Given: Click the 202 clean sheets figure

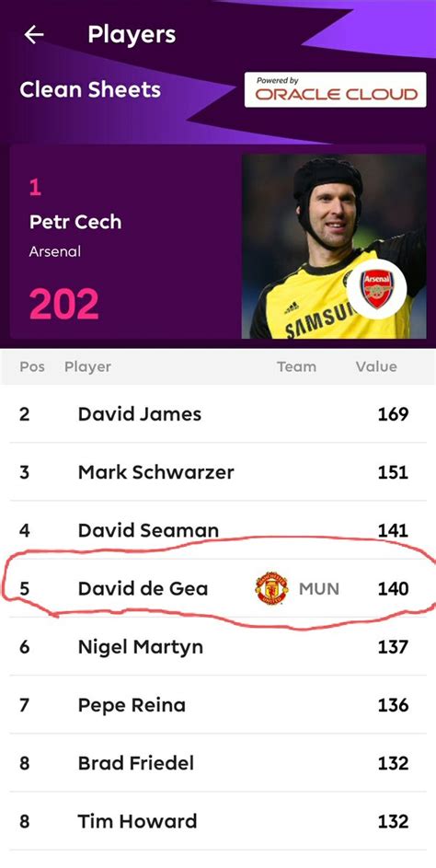Looking at the screenshot, I should 63,304.
